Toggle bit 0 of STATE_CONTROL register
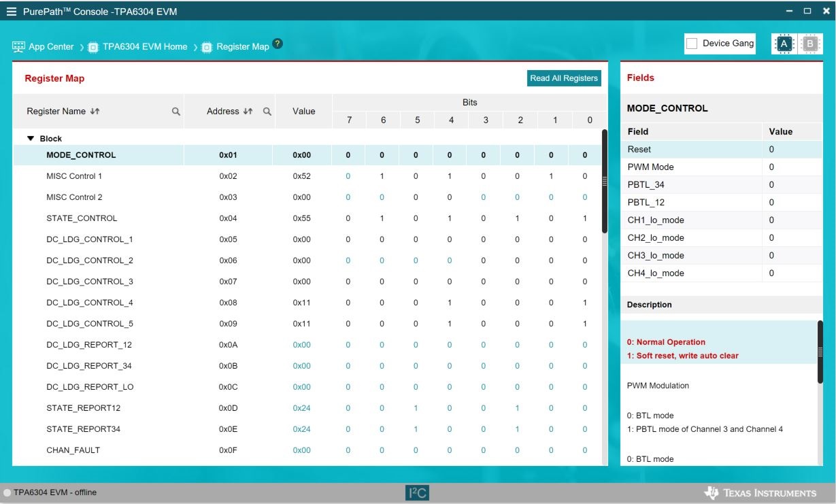Viewport: 836px width, 504px height. [x=585, y=218]
